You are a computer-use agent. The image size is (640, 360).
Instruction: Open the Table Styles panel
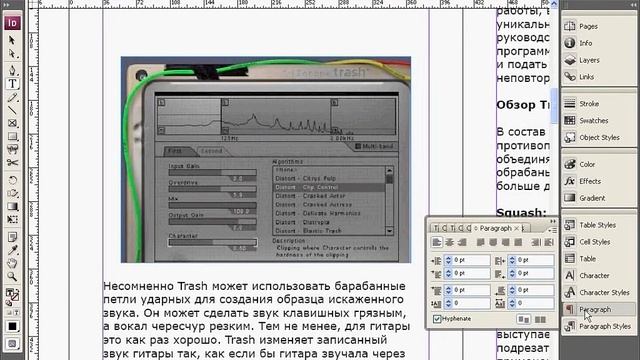(599, 225)
